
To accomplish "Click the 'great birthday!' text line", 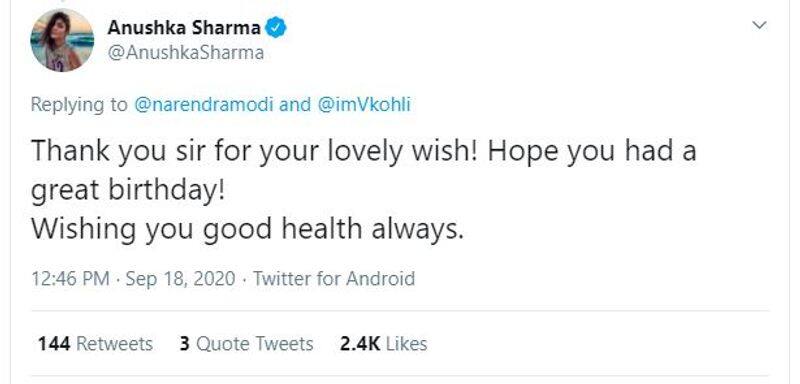I will tap(128, 192).
